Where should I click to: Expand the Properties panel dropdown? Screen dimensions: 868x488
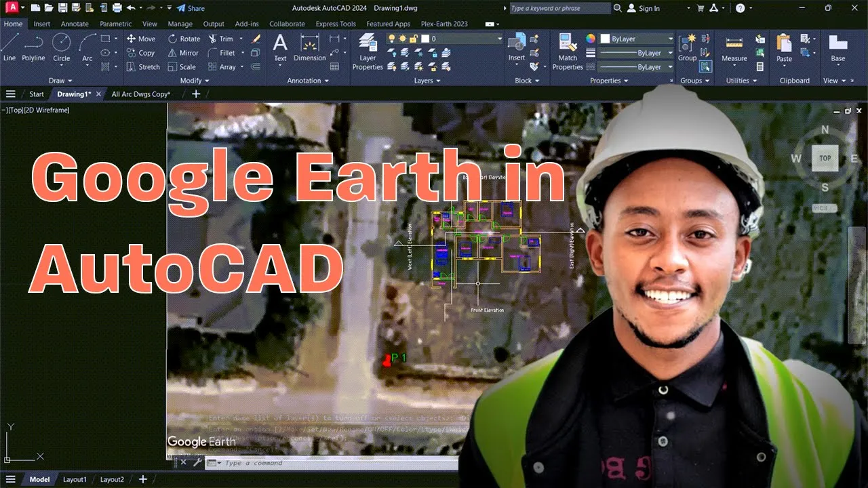(x=609, y=81)
